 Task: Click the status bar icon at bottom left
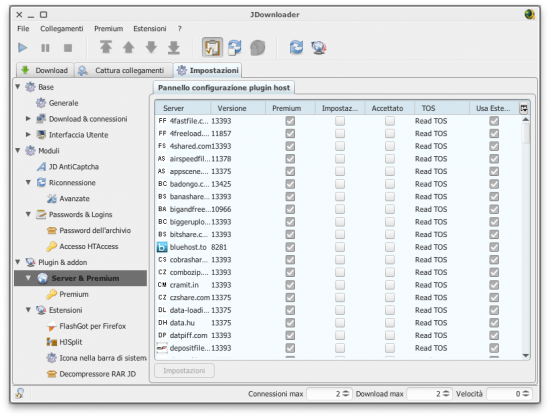(x=20, y=393)
